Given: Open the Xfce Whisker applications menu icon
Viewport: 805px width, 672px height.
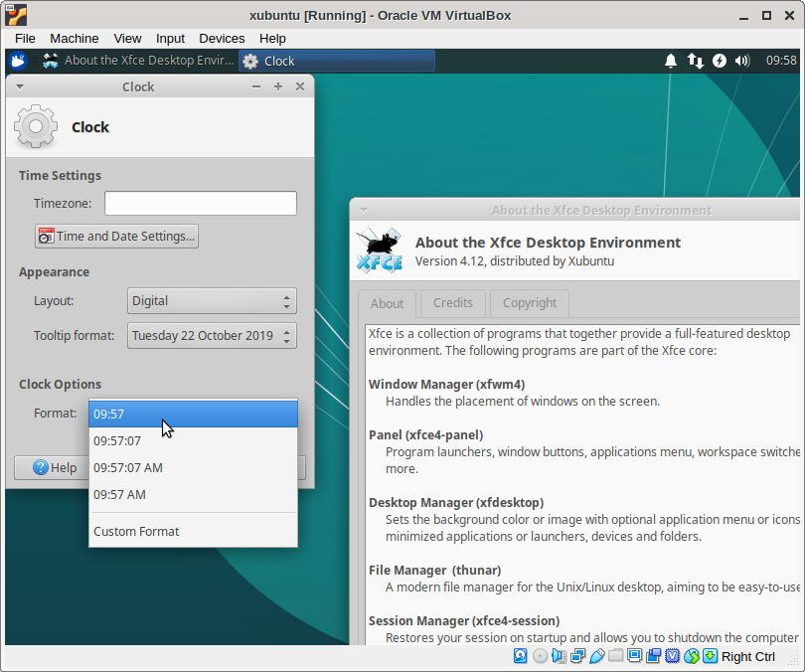Looking at the screenshot, I should pyautogui.click(x=18, y=61).
